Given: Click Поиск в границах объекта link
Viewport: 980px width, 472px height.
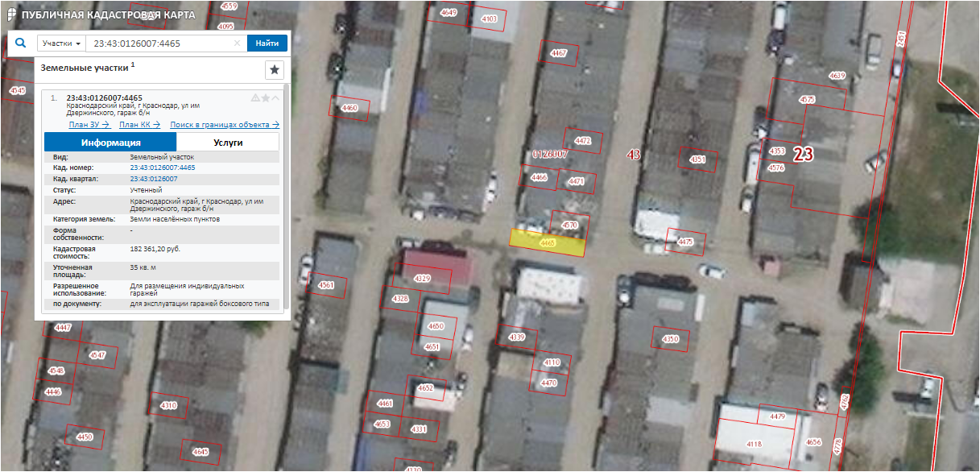Looking at the screenshot, I should click(x=225, y=125).
